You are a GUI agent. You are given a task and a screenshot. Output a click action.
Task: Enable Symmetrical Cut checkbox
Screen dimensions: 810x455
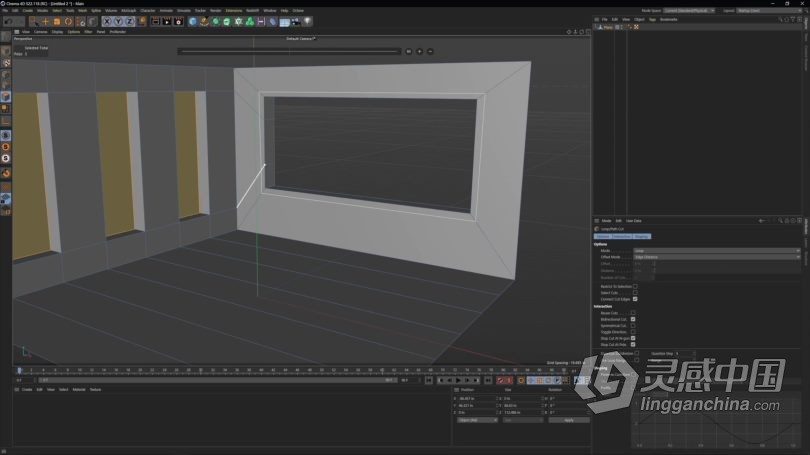click(x=633, y=326)
